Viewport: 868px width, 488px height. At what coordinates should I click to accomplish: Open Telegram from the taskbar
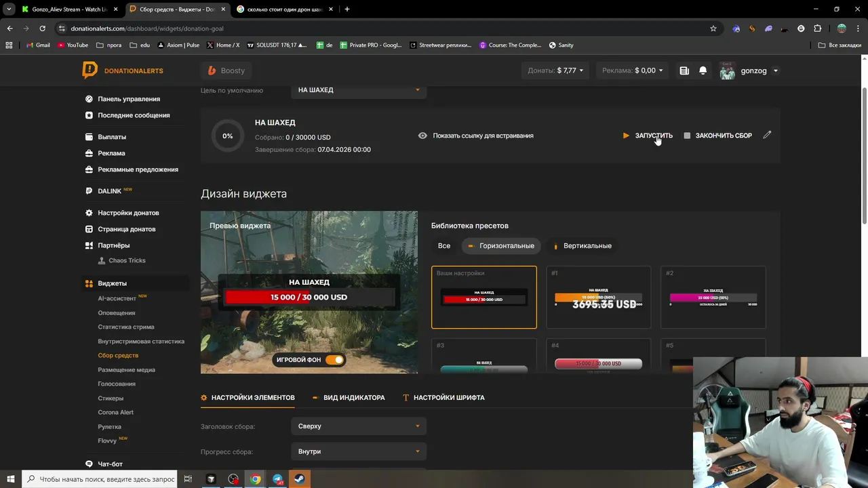pos(278,479)
